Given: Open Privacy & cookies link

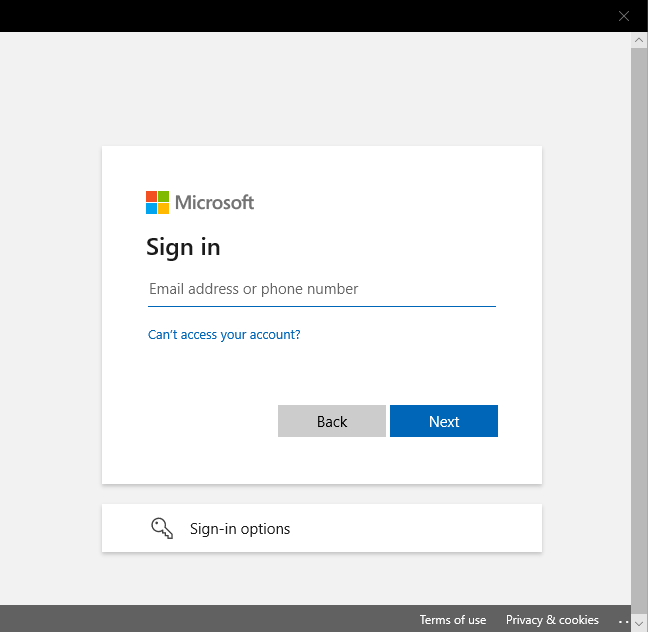Looking at the screenshot, I should click(x=552, y=620).
